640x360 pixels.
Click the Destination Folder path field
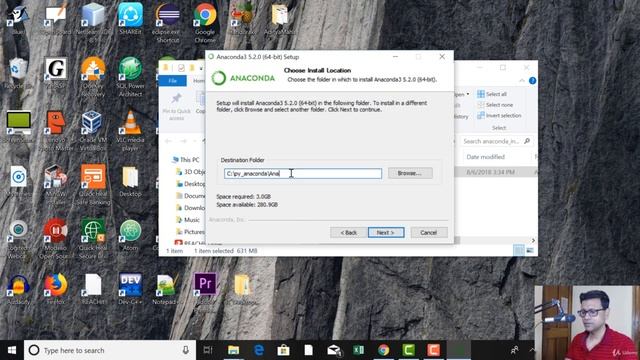click(x=302, y=173)
